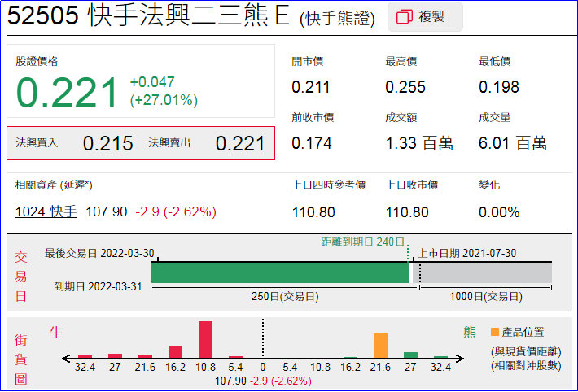This screenshot has height=392, width=578.
Task: Click the percent change (+27.01%)
Action: pyautogui.click(x=164, y=100)
